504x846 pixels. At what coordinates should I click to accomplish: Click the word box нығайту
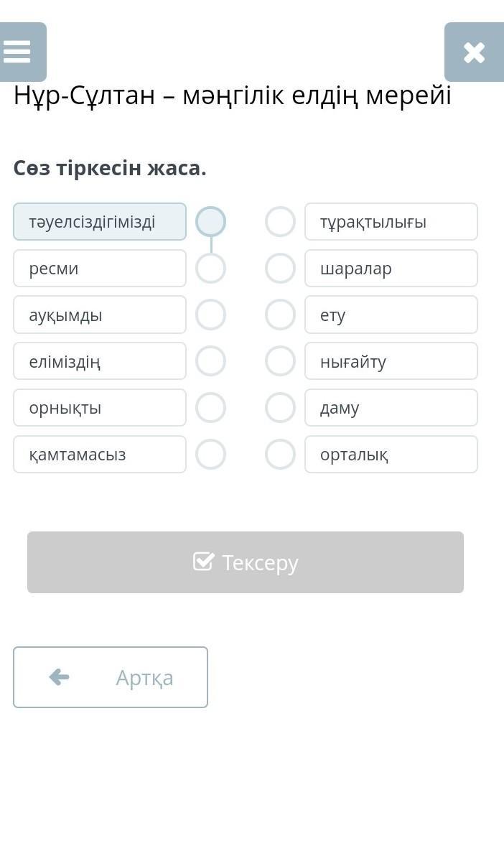[x=391, y=361]
